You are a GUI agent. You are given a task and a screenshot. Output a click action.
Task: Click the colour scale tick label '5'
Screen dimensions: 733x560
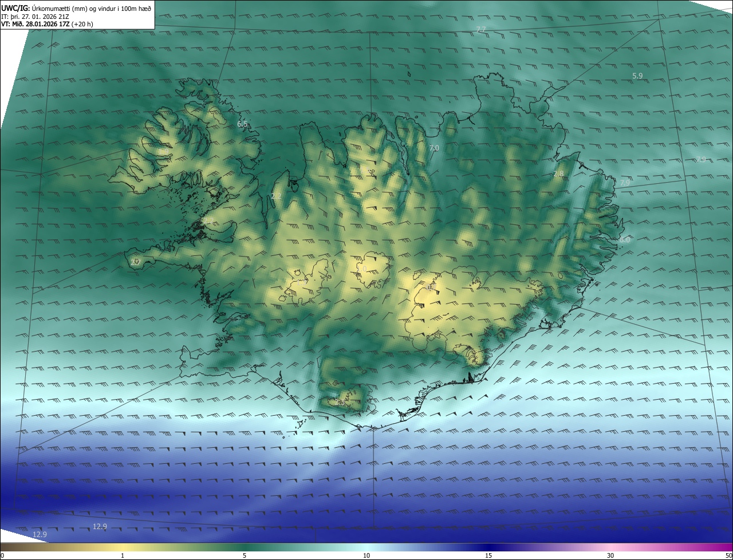tap(245, 555)
